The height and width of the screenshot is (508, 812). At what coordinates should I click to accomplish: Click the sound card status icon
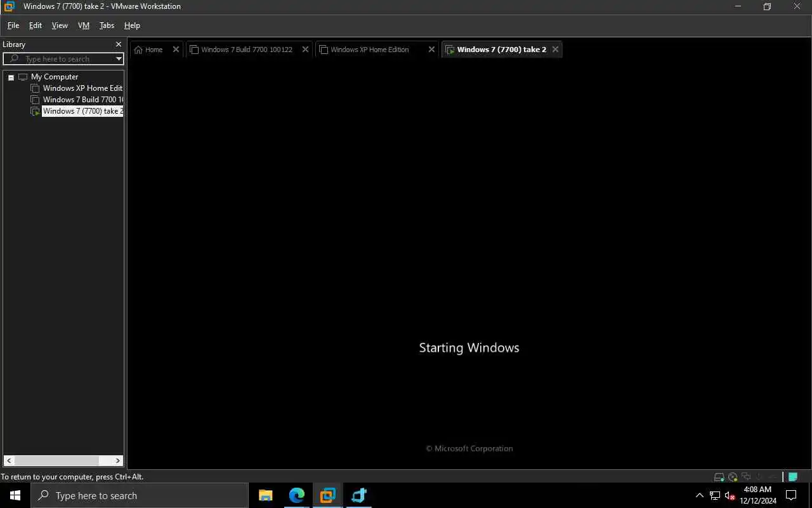coord(759,476)
